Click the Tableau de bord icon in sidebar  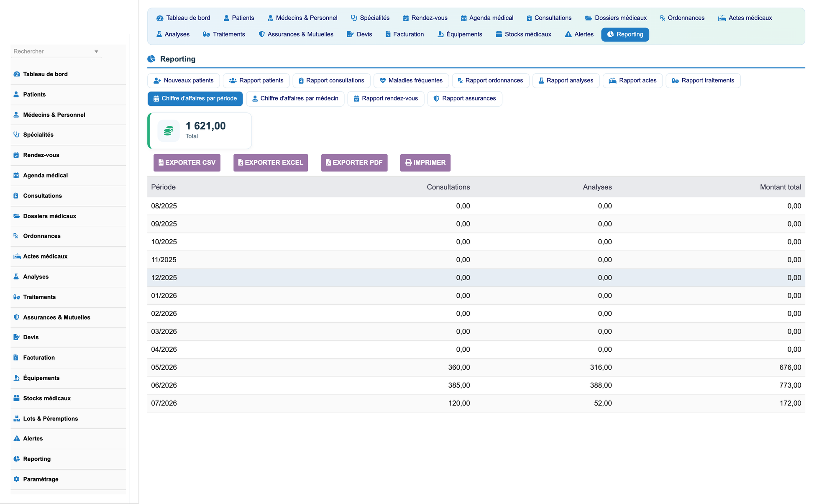point(17,74)
